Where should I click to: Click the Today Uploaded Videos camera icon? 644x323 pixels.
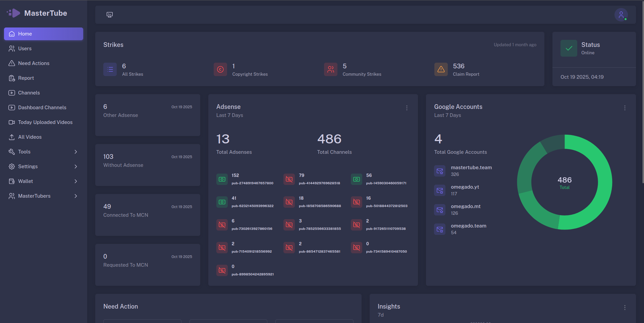tap(11, 122)
